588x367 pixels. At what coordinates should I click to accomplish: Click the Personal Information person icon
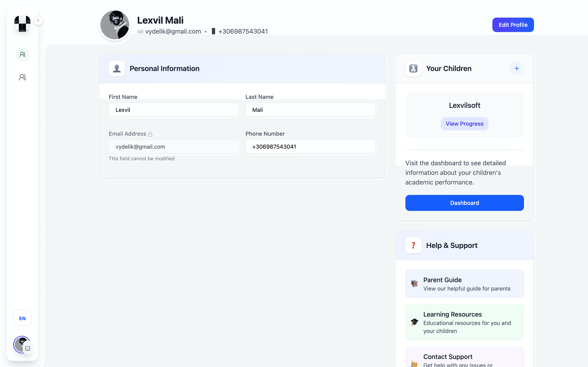coord(117,68)
